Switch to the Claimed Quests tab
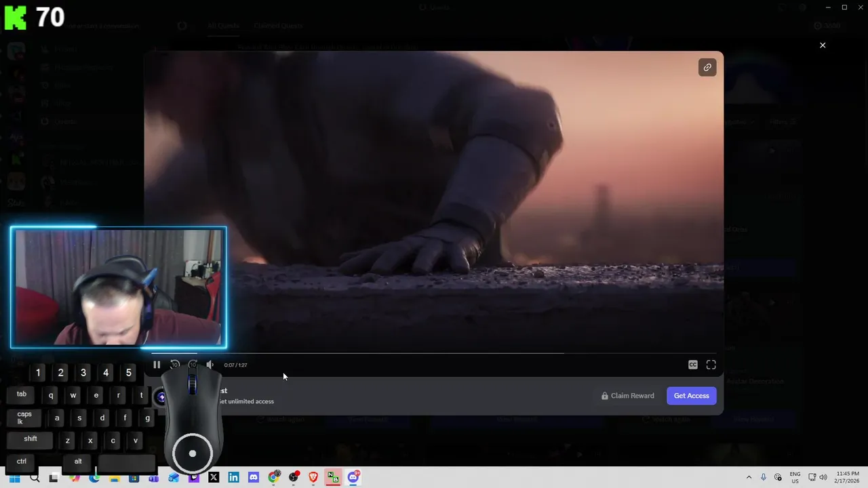The image size is (868, 488). click(278, 26)
